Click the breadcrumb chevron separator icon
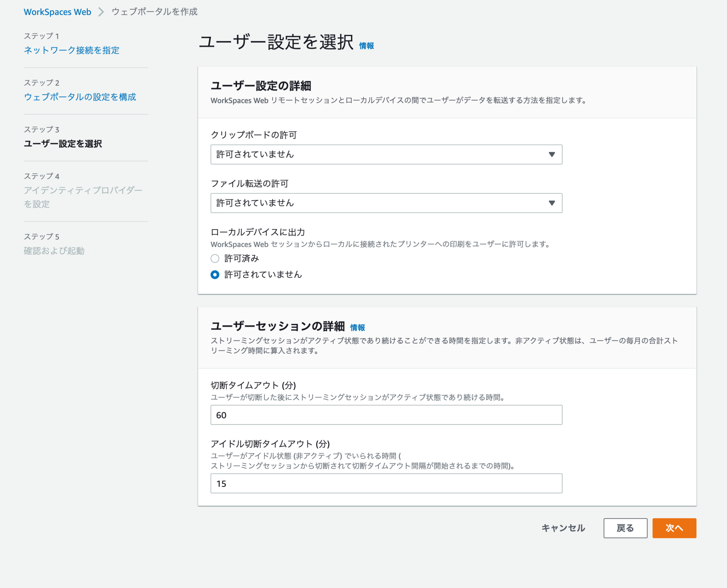This screenshot has height=588, width=727. point(101,12)
